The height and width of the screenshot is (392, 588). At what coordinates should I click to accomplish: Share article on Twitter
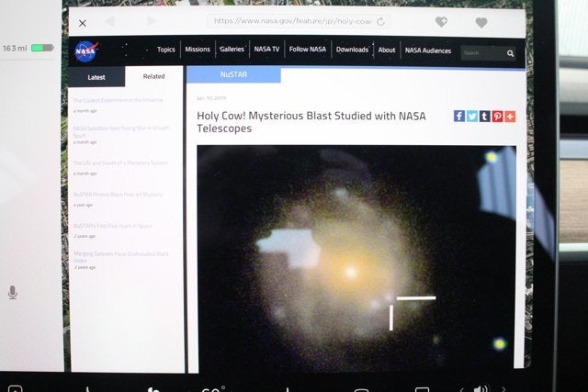pos(472,116)
